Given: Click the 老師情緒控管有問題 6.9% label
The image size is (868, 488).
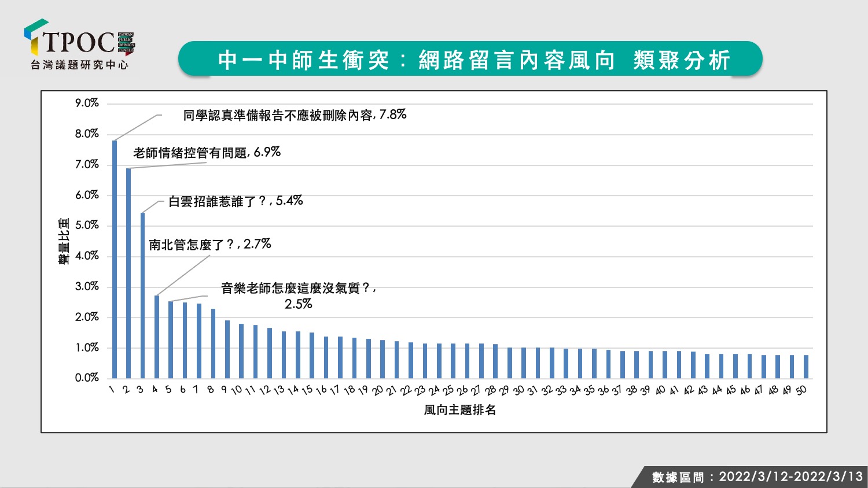Looking at the screenshot, I should [207, 153].
